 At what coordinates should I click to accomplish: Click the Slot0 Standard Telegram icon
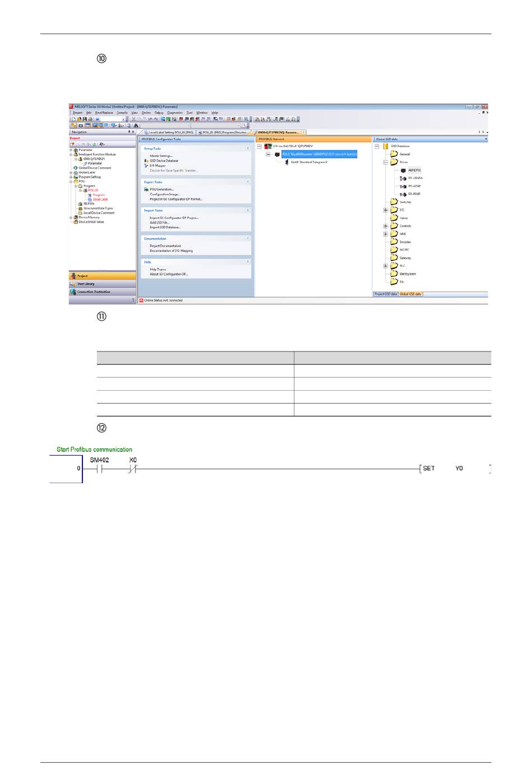pyautogui.click(x=287, y=162)
